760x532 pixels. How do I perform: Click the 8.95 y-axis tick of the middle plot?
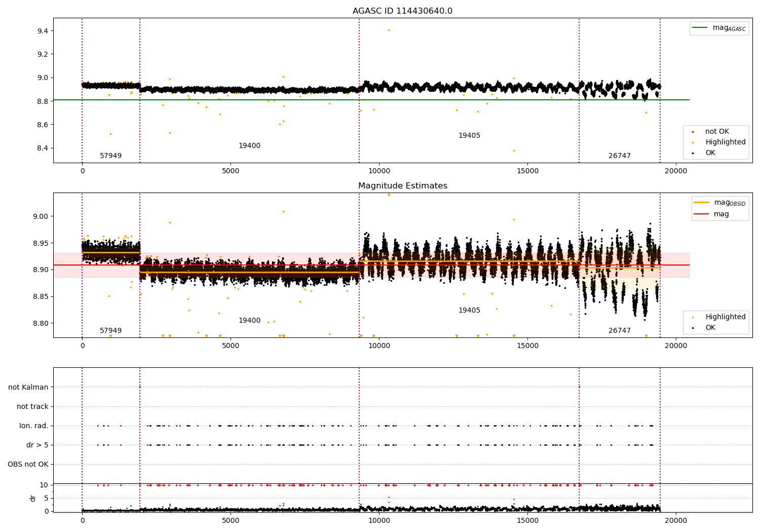41,244
